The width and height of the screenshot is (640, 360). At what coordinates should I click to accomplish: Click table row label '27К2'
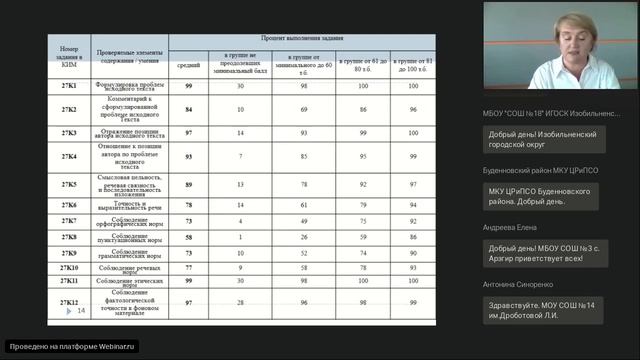(69, 109)
